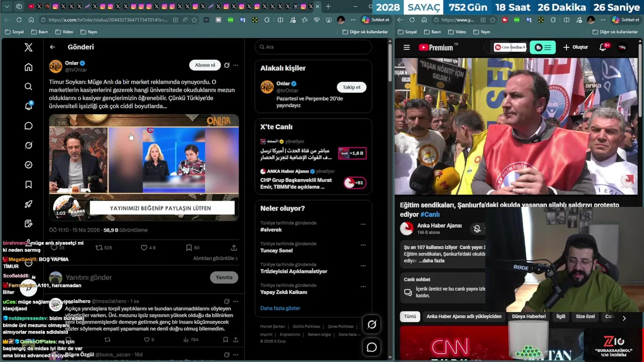The width and height of the screenshot is (644, 362).
Task: Open more options for Yapay Zekâ Kalkanı trend
Action: [x=363, y=287]
